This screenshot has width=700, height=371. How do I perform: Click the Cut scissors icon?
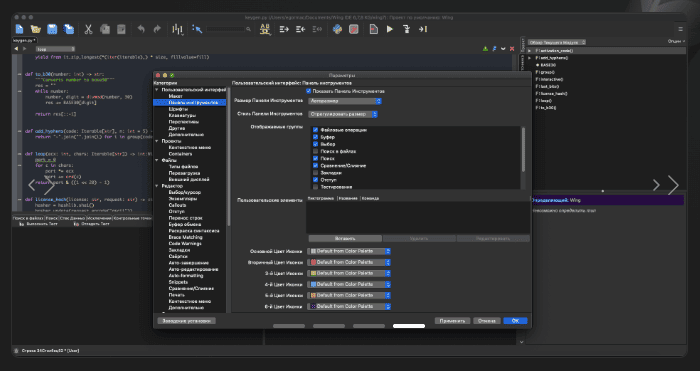click(88, 29)
